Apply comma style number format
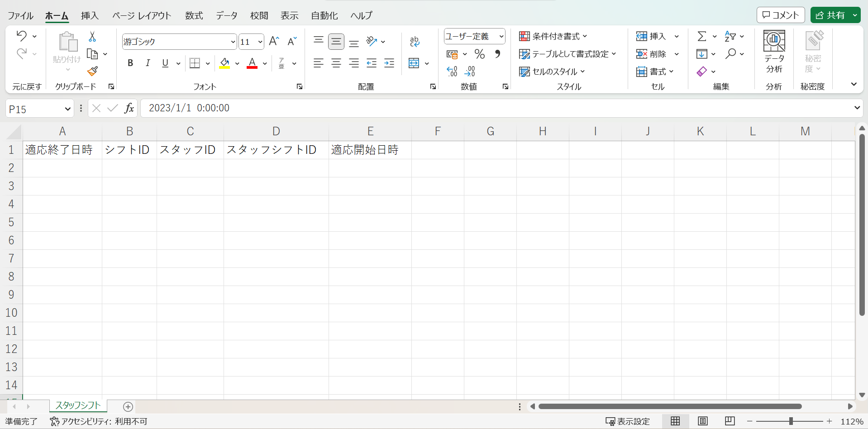This screenshot has height=429, width=868. click(x=497, y=54)
